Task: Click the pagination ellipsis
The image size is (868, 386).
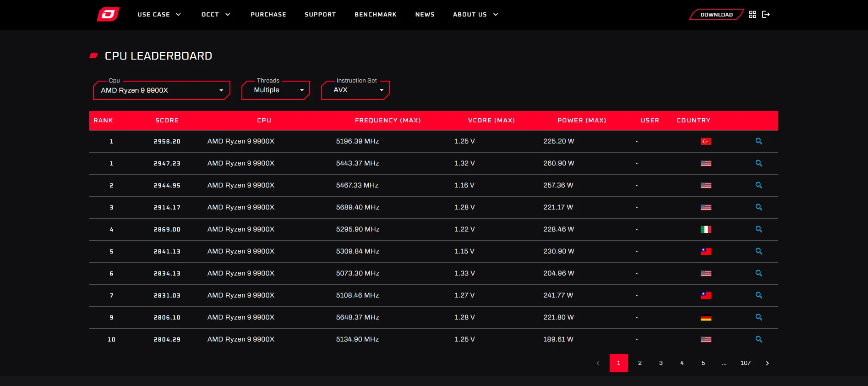Action: click(724, 363)
